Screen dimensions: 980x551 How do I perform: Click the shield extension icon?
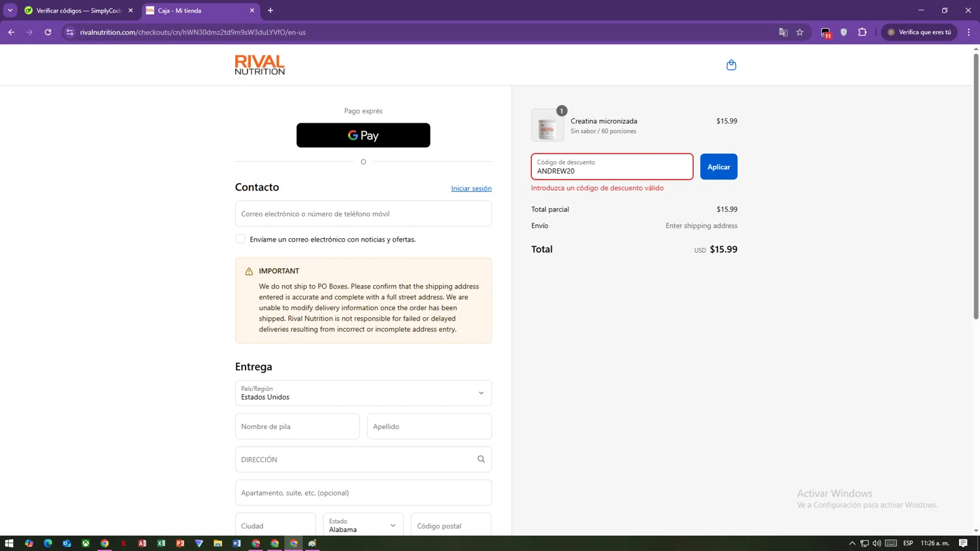(844, 32)
